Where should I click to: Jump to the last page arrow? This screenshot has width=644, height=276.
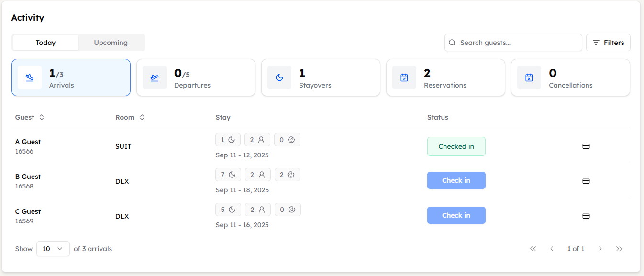619,249
